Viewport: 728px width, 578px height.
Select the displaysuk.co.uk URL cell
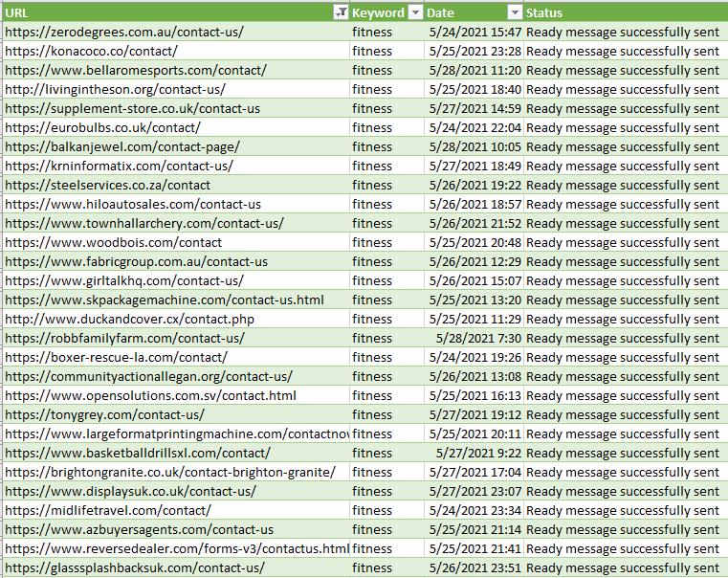point(176,492)
